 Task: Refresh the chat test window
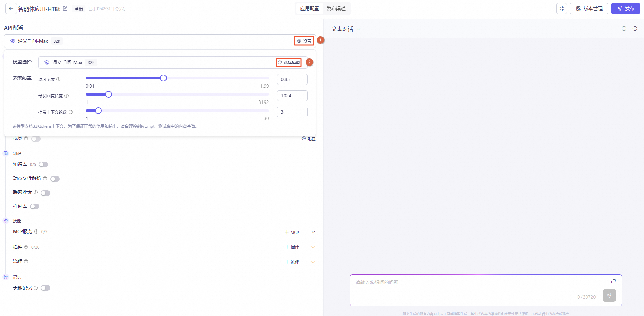[635, 29]
